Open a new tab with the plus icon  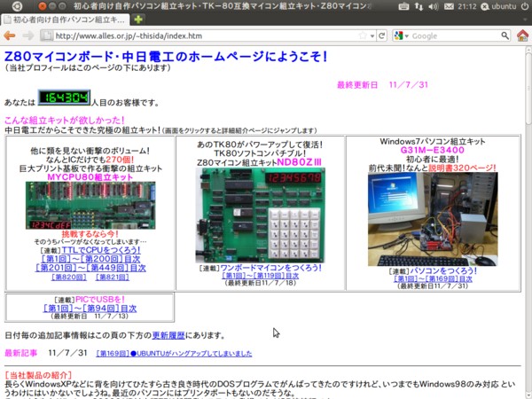coord(138,20)
